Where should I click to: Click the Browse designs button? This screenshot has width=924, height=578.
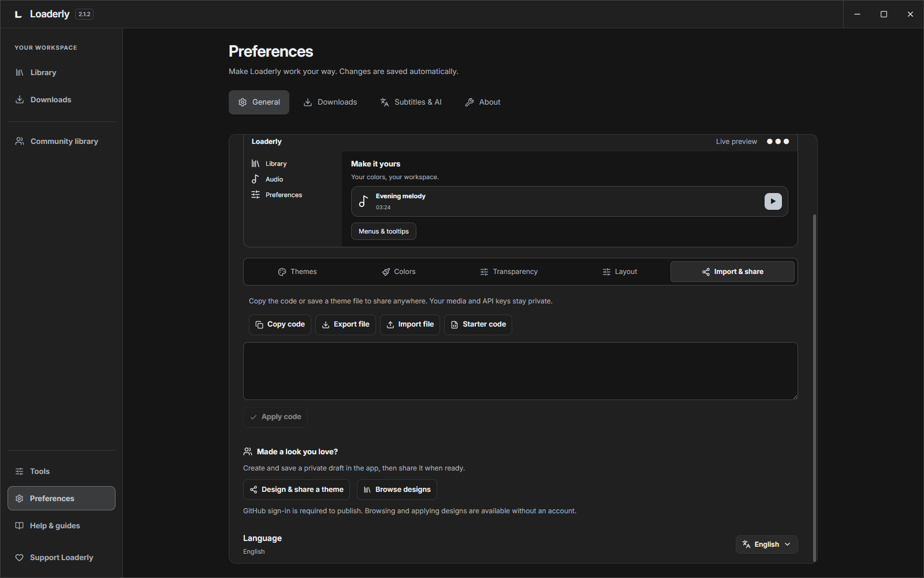pos(397,490)
